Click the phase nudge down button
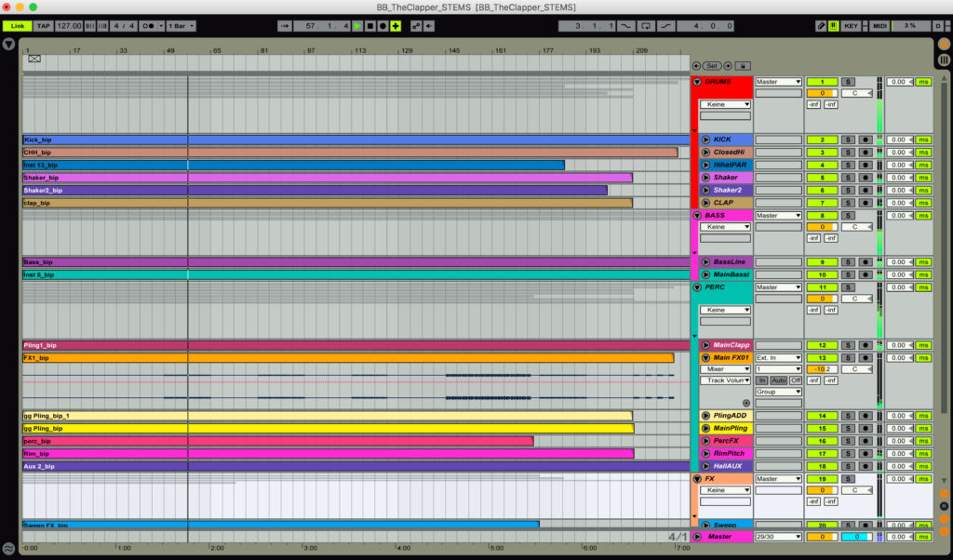The width and height of the screenshot is (953, 560). click(90, 26)
